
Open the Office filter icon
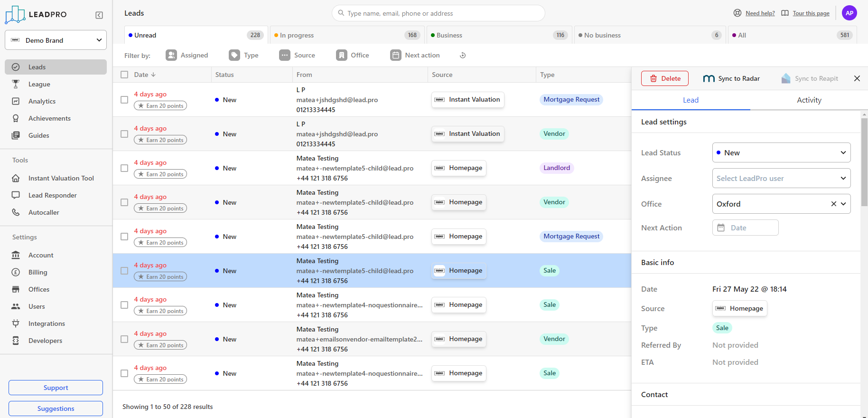(x=342, y=56)
